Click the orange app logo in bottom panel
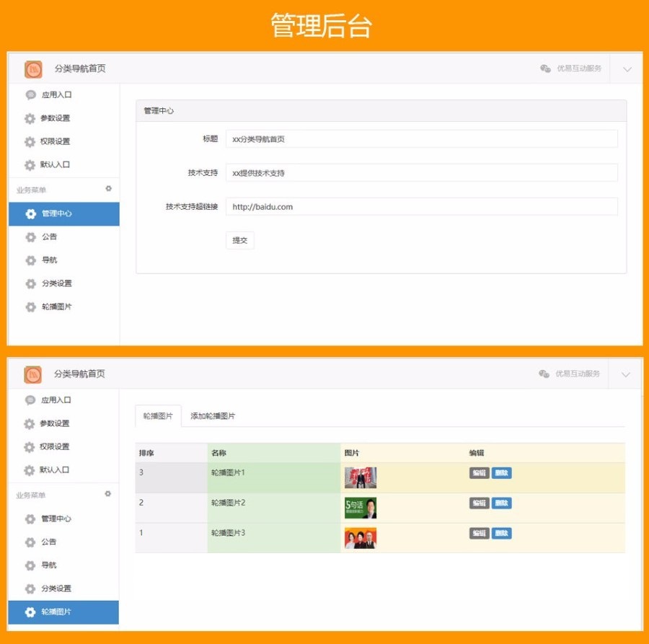Image resolution: width=649 pixels, height=644 pixels. [x=32, y=374]
